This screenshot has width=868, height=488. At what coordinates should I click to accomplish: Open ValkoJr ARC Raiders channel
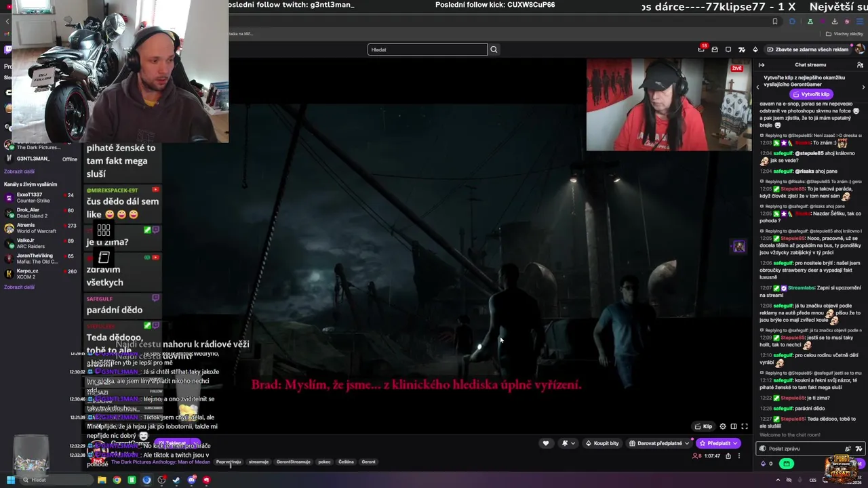41,243
